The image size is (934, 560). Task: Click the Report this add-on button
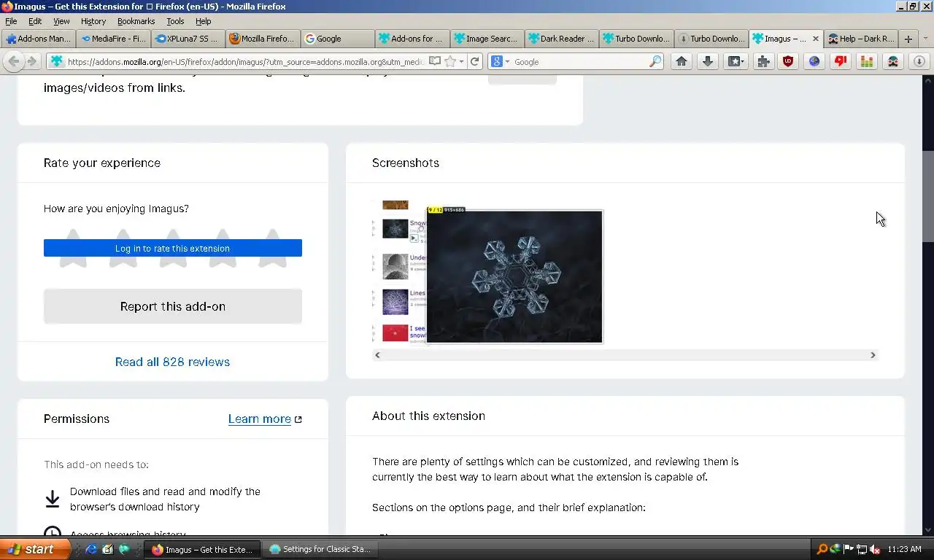tap(172, 306)
